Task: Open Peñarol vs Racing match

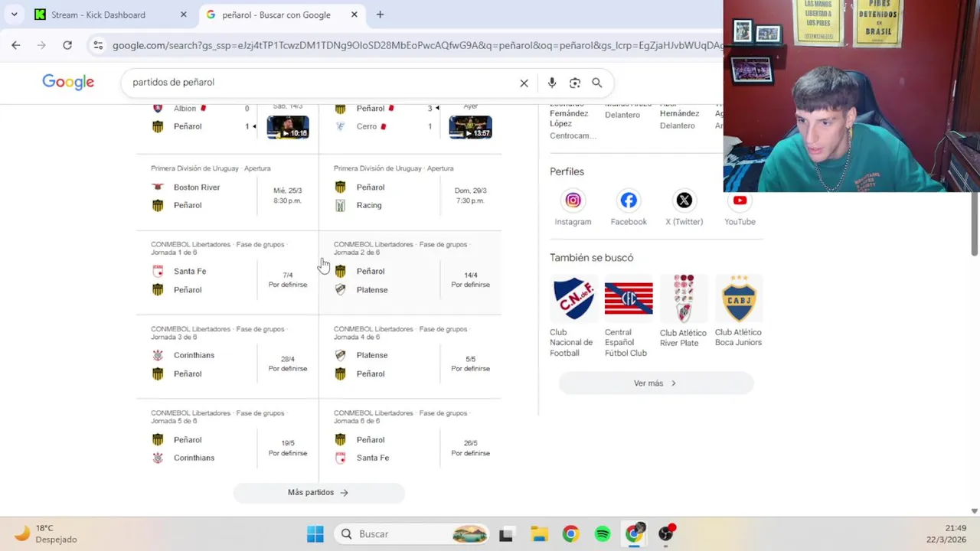Action: (410, 192)
